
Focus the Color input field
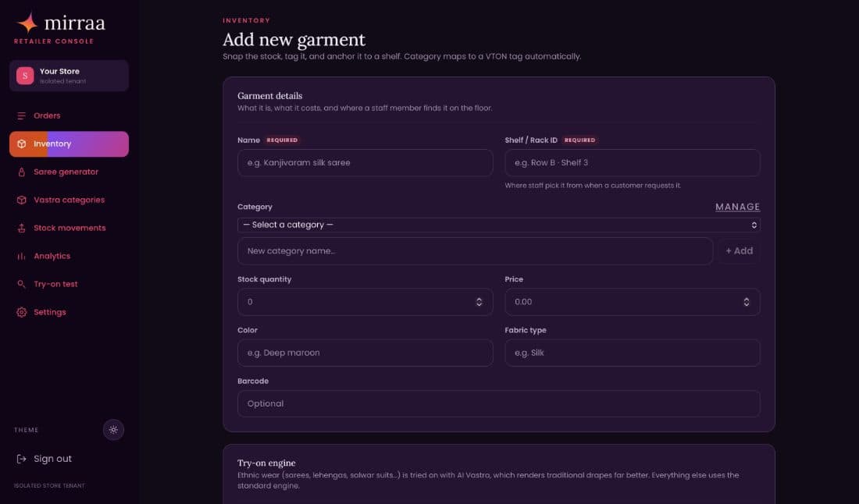365,353
